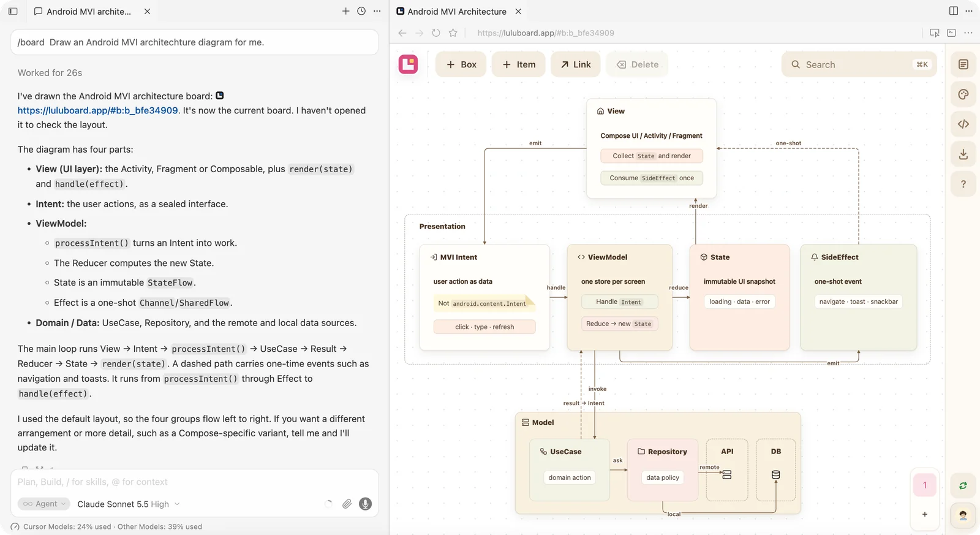Click element selector icon in browser toolbar
Screen dimensions: 980x535
coord(934,33)
